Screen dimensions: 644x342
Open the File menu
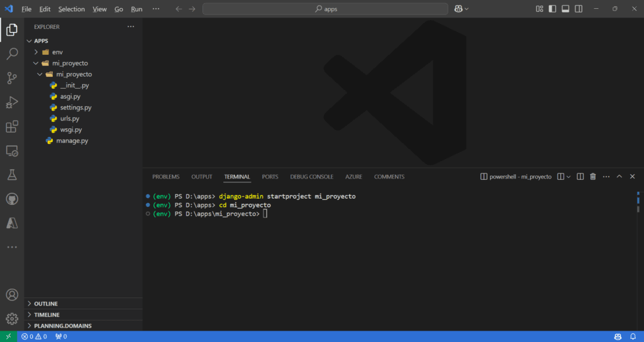tap(26, 9)
